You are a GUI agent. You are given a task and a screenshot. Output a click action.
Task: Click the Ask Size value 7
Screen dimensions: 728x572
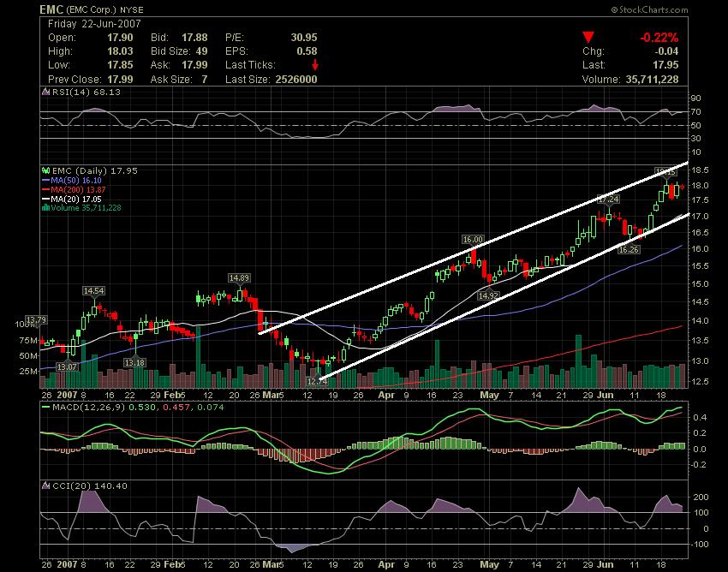[x=205, y=79]
